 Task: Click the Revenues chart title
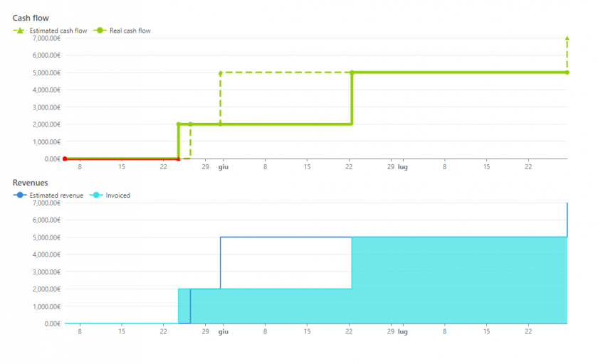click(x=31, y=183)
